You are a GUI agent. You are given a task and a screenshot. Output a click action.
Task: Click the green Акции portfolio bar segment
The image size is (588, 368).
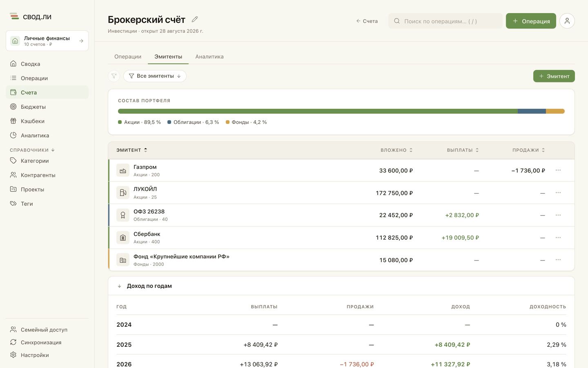[x=318, y=111]
